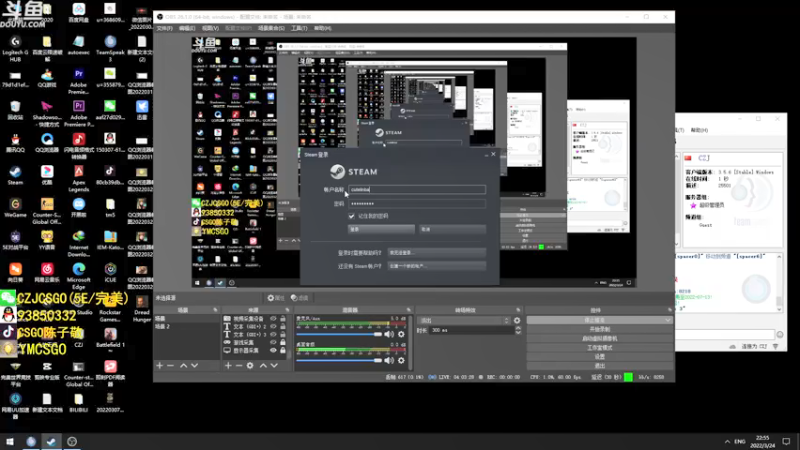Open source properties gear in Sources toolbar
The image size is (800, 450).
point(250,365)
